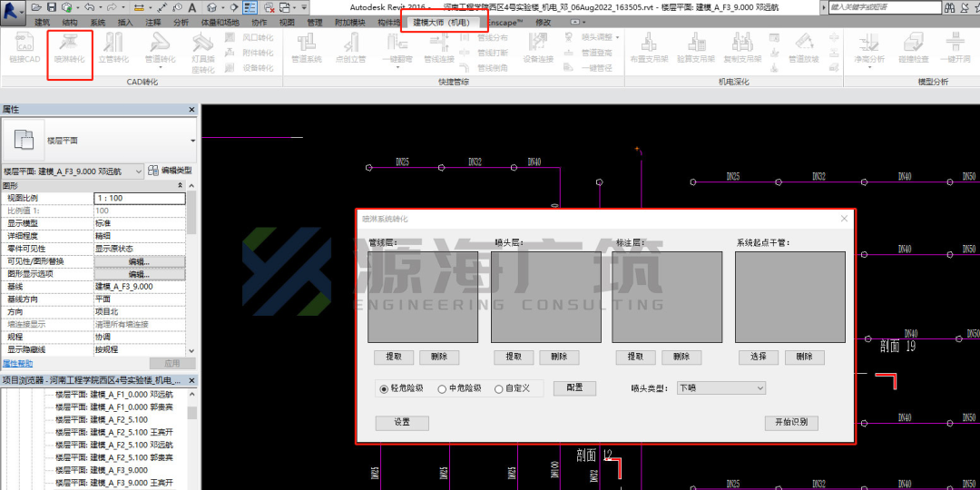Collapse the 图形 properties group
Screen dimensions: 980x490
(181, 186)
